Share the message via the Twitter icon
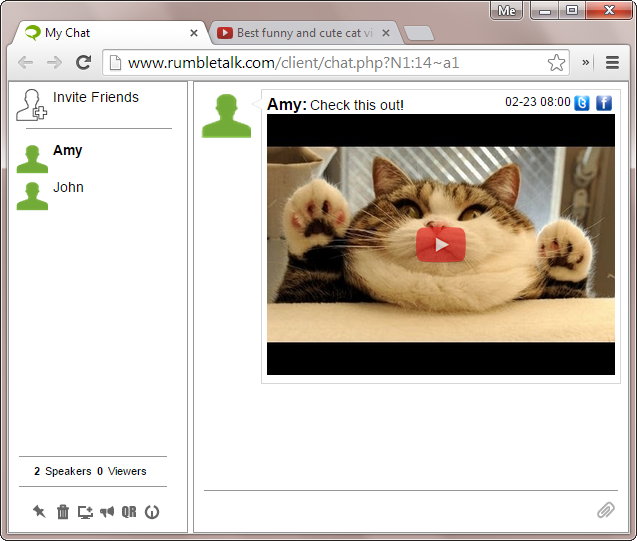The width and height of the screenshot is (637, 541). [582, 103]
